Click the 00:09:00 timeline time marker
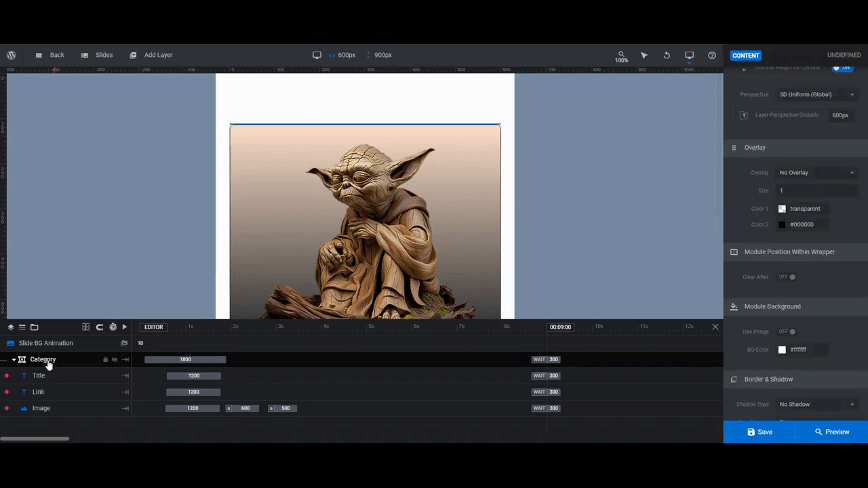The width and height of the screenshot is (868, 488). [x=560, y=327]
